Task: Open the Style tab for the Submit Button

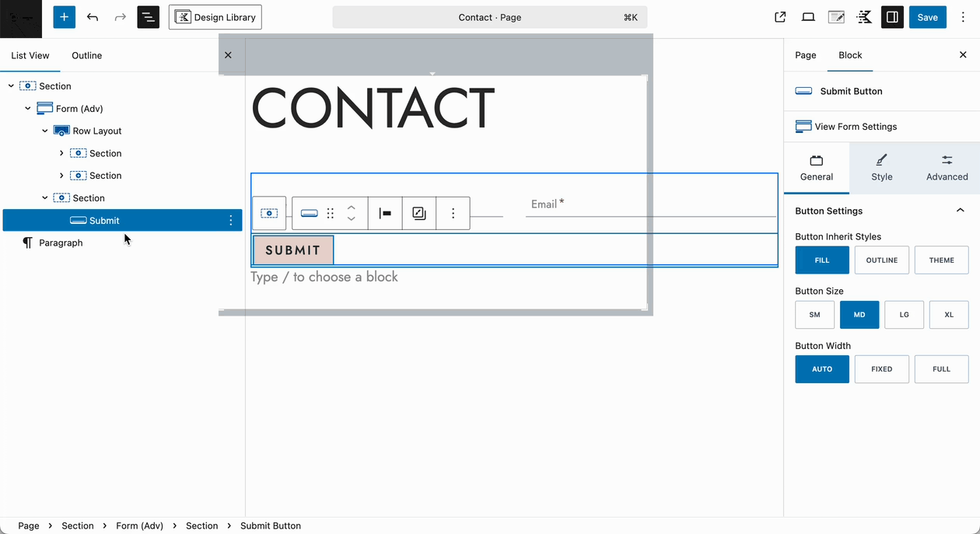Action: coord(882,168)
